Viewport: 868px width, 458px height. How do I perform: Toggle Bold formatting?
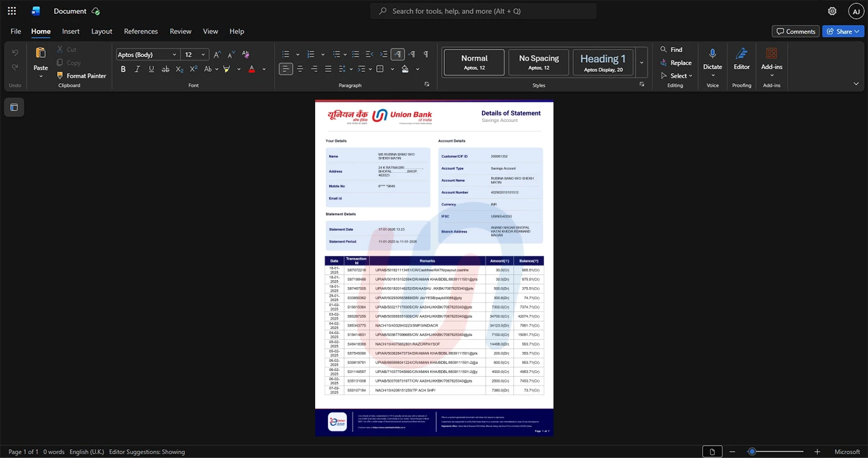point(123,69)
